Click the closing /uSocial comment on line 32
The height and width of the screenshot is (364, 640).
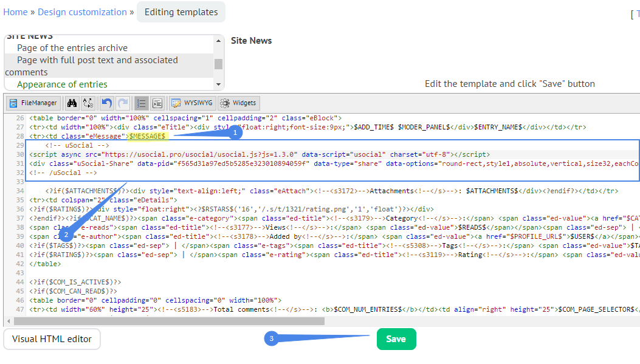coord(63,173)
